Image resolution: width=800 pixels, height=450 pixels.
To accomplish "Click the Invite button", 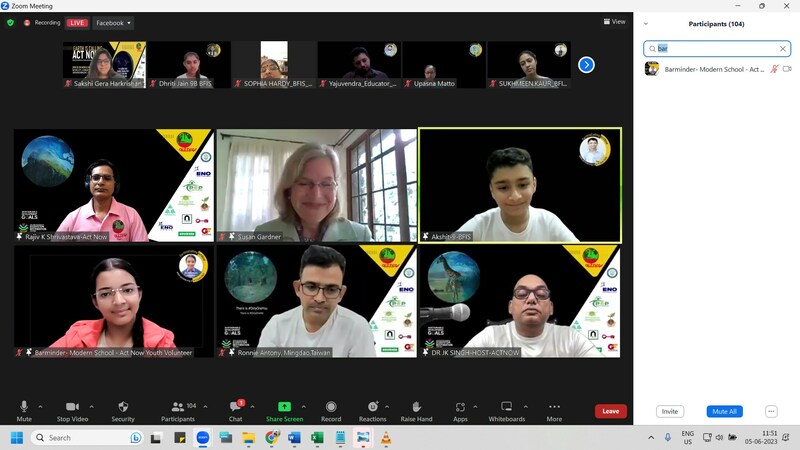I will (670, 411).
